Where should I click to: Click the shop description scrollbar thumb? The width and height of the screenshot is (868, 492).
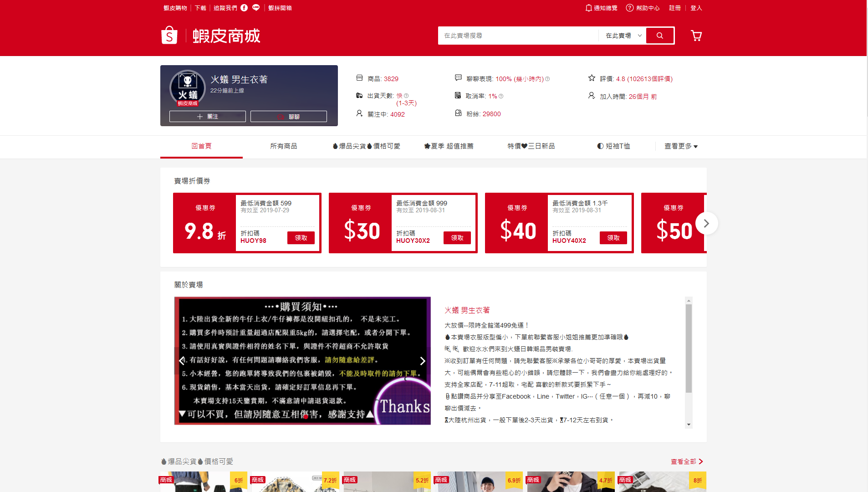(689, 348)
